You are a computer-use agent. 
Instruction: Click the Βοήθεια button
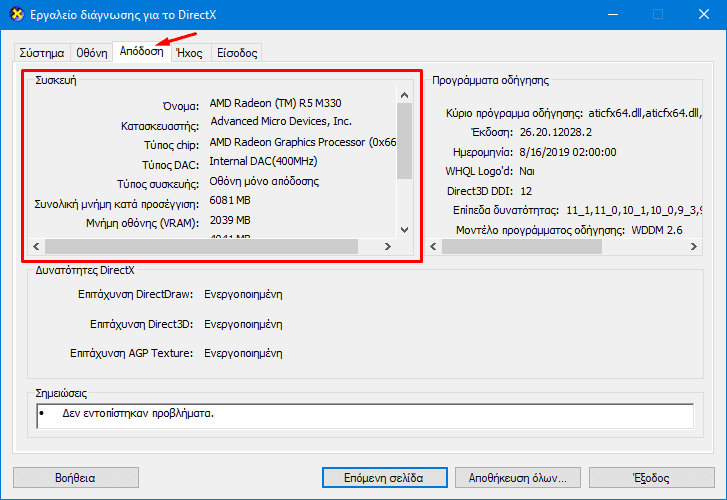(x=76, y=478)
